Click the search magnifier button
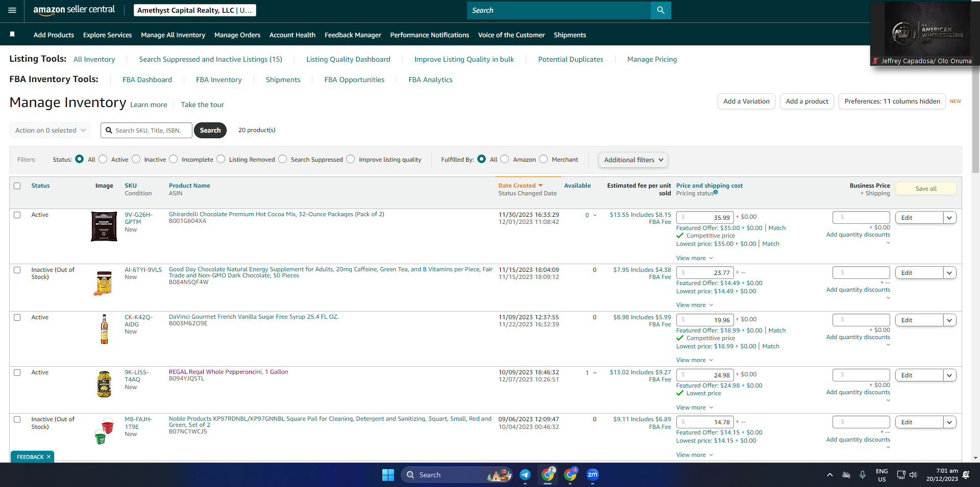 (x=660, y=10)
